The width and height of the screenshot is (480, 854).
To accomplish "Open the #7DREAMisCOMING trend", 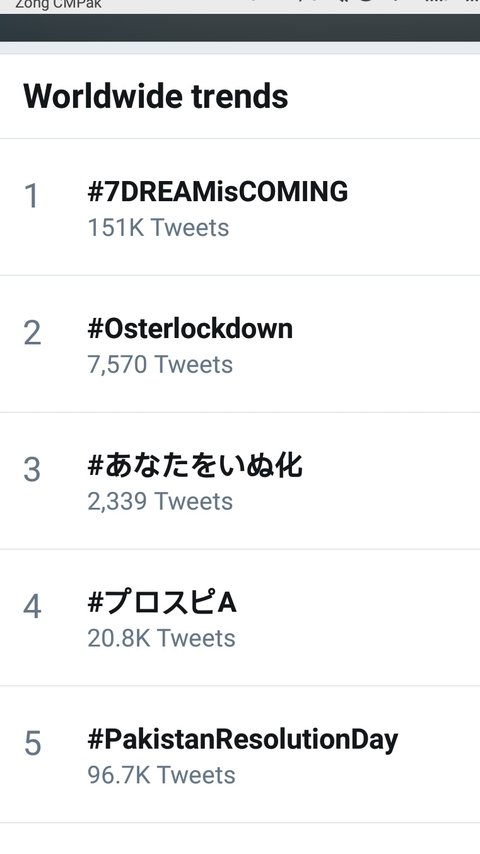I will coord(218,192).
